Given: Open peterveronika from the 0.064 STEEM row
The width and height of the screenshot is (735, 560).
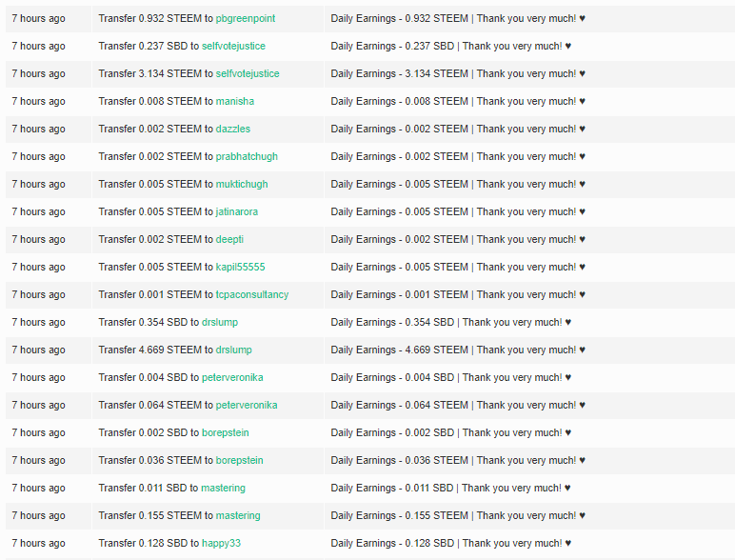Looking at the screenshot, I should point(247,405).
